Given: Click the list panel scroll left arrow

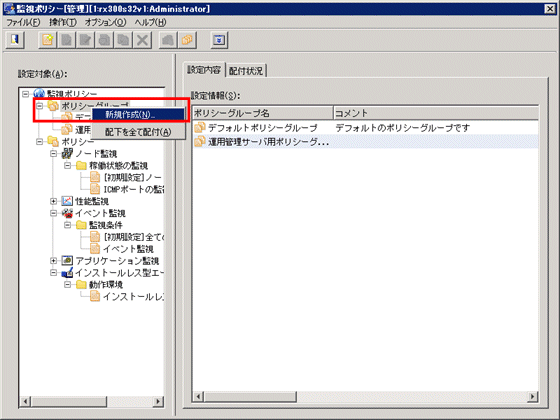Looking at the screenshot, I should (198, 396).
